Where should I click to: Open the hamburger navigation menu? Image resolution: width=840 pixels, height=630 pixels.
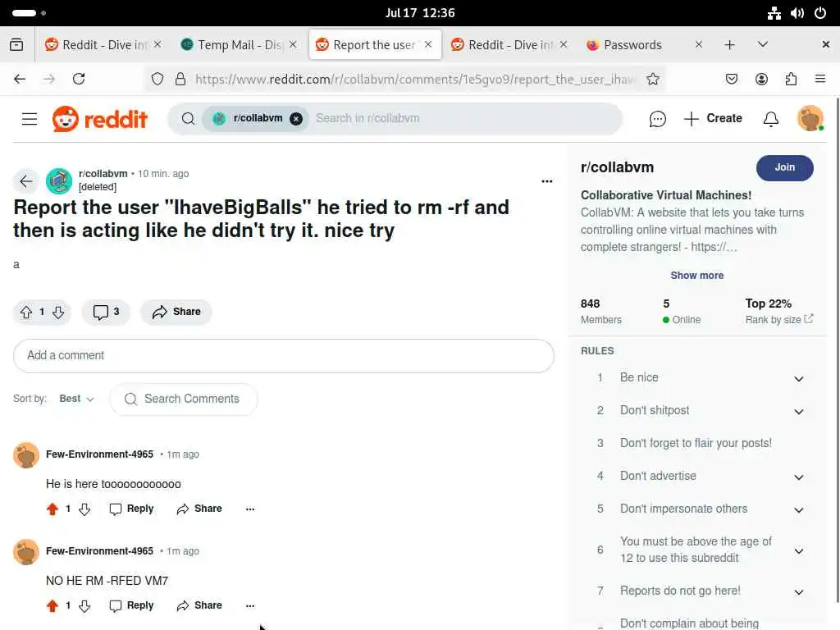(30, 118)
